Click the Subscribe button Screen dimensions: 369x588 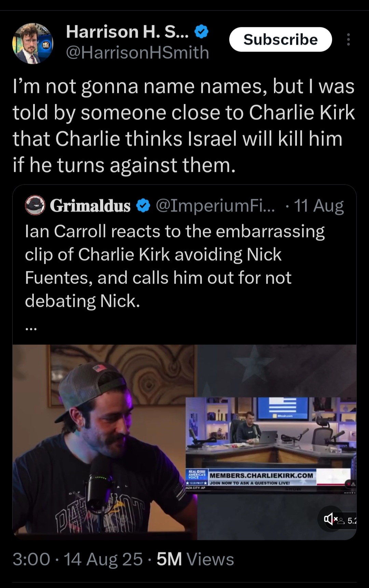(x=281, y=40)
